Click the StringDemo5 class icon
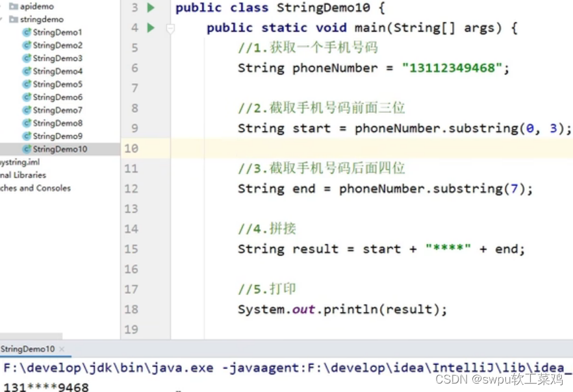 [x=26, y=84]
